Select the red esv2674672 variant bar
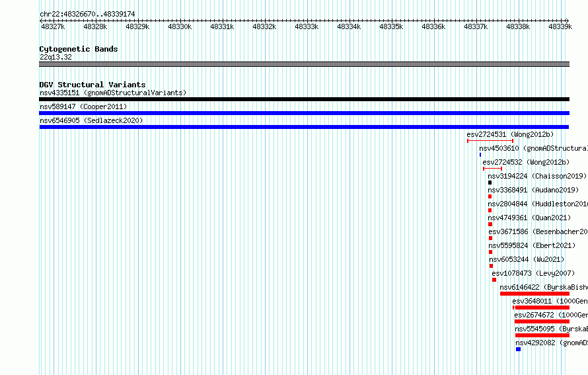The height and width of the screenshot is (375, 588). pyautogui.click(x=542, y=321)
